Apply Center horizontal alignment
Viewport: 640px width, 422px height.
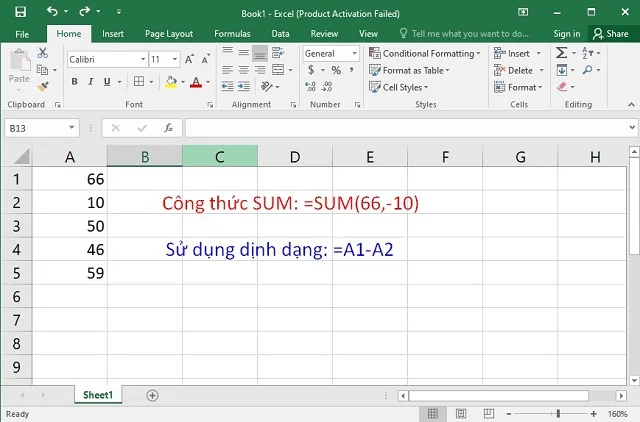244,70
